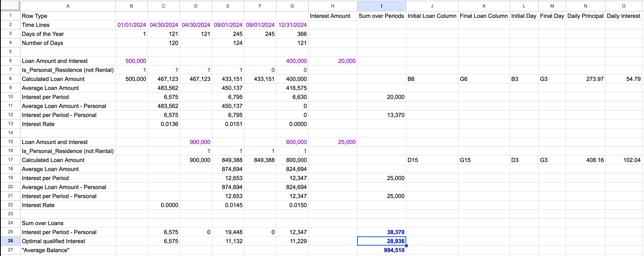Select the 0.0150 interest rate cell

click(292, 205)
